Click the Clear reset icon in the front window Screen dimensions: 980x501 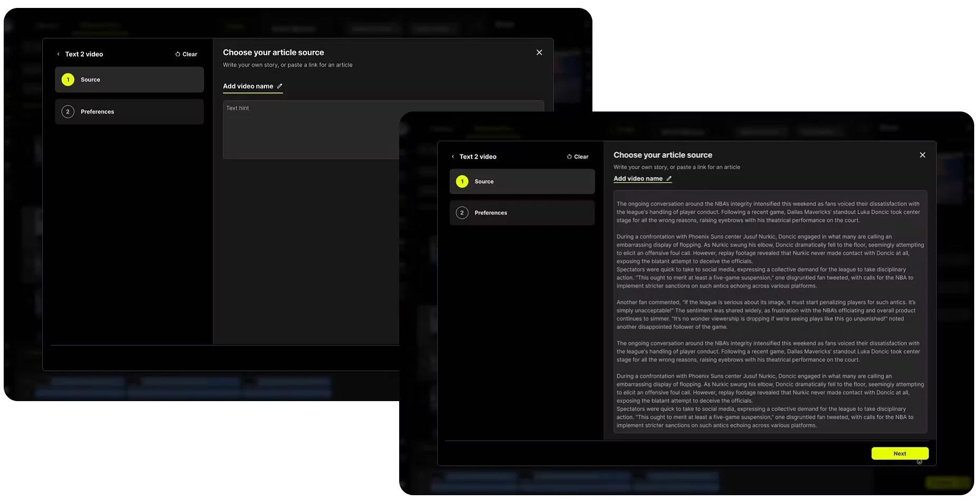(x=569, y=157)
